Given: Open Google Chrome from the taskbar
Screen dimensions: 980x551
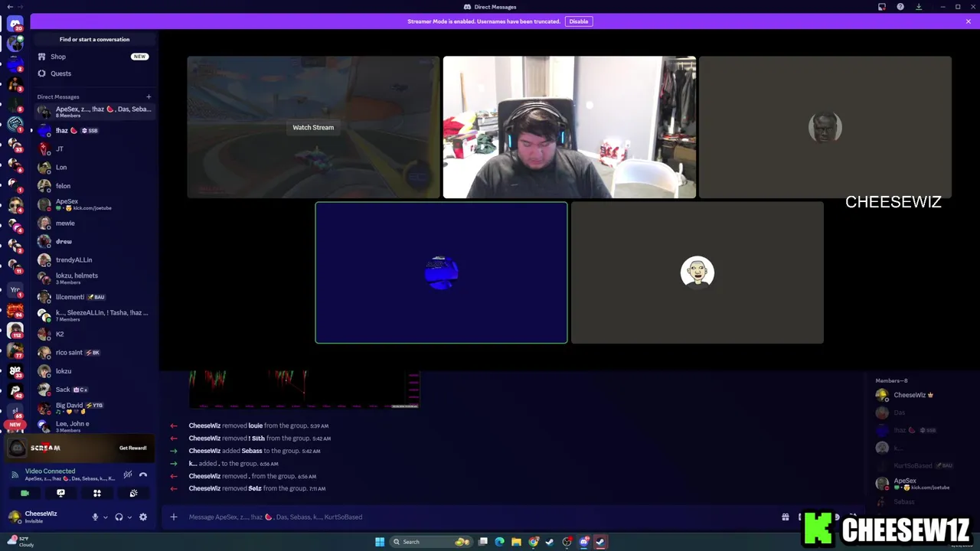Looking at the screenshot, I should pos(534,542).
